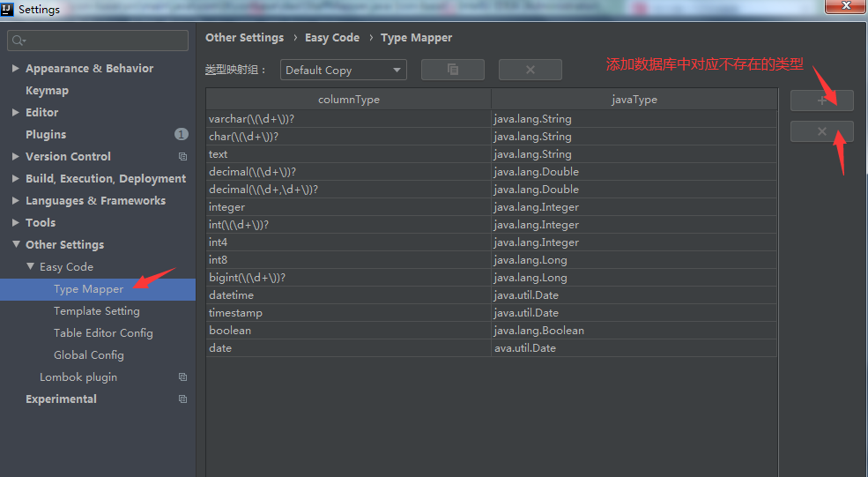Viewport: 868px width, 477px height.
Task: Select Lombok plugin settings
Action: pyautogui.click(x=78, y=377)
